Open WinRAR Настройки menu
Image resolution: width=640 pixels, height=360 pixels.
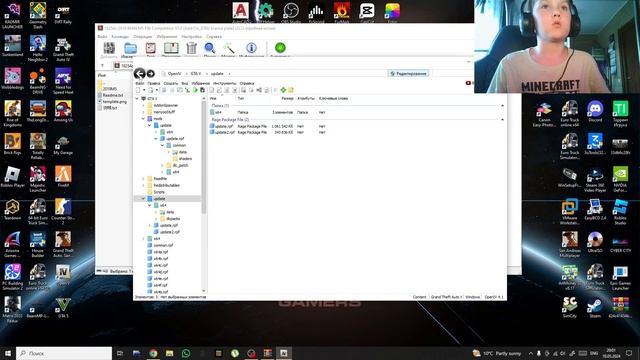click(191, 37)
